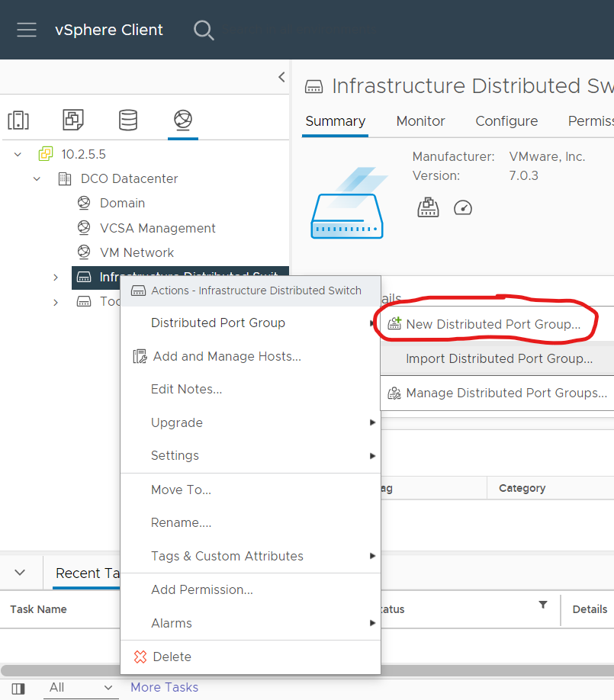Image resolution: width=614 pixels, height=700 pixels.
Task: Collapse the 10.2.5.5 vCenter tree node
Action: pos(18,155)
